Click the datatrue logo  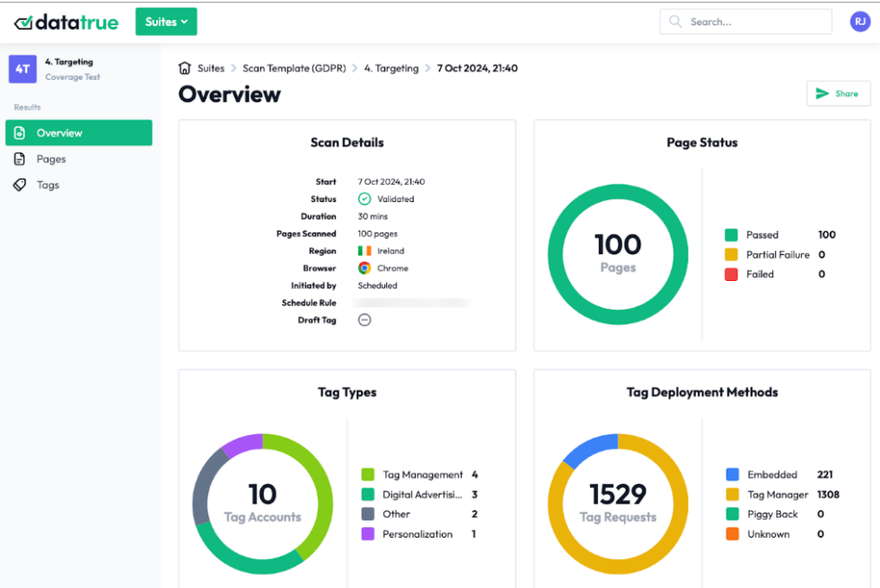[66, 22]
